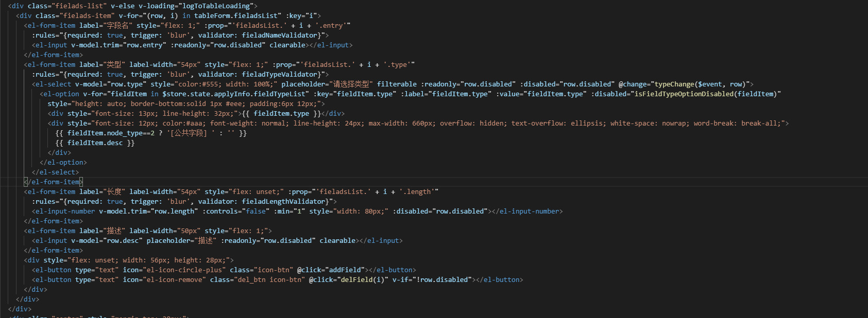
Task: Click the {{ fieldItem.desc }} interpolation
Action: pyautogui.click(x=95, y=143)
